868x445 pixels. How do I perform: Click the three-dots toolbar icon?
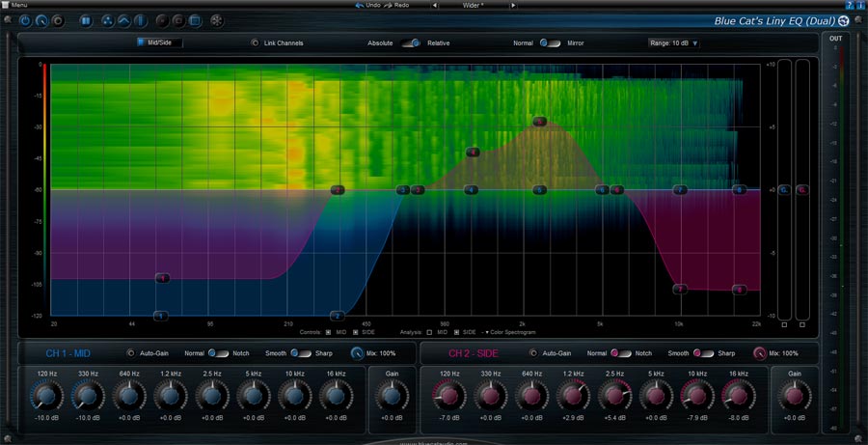tap(108, 21)
